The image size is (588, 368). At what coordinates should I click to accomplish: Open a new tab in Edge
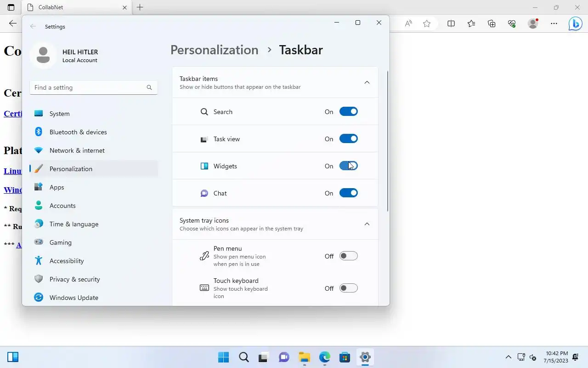click(140, 7)
